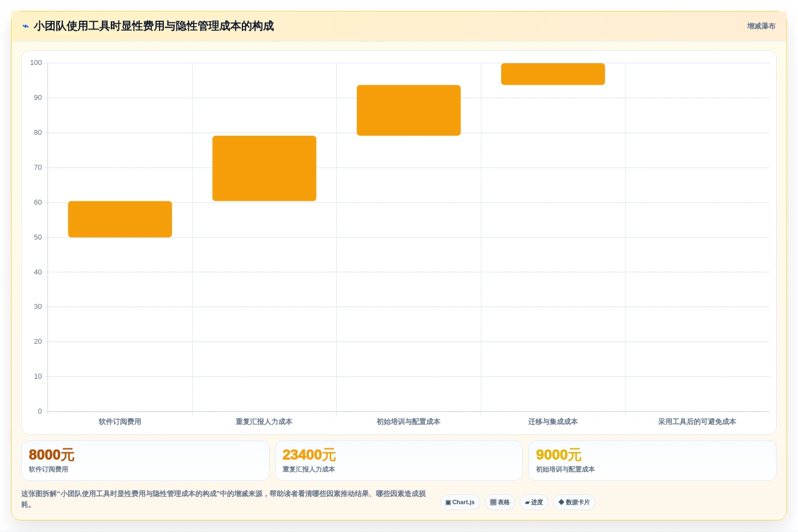Click the description paragraph starting with 这张图拆解

(224, 499)
